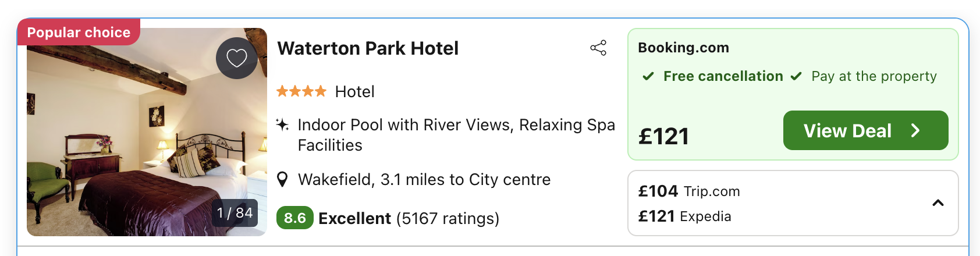This screenshot has width=980, height=256.
Task: Click the Free cancellation checkmark icon
Action: point(648,76)
